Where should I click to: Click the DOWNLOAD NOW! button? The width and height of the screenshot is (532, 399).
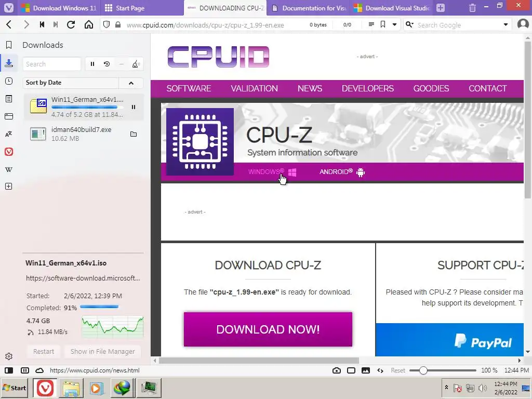[x=268, y=329]
